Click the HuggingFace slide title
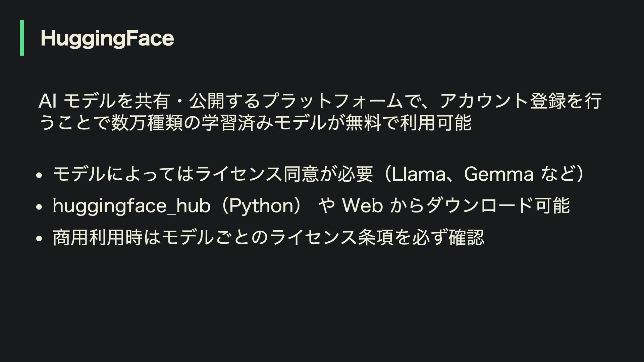The image size is (644, 362). (107, 38)
